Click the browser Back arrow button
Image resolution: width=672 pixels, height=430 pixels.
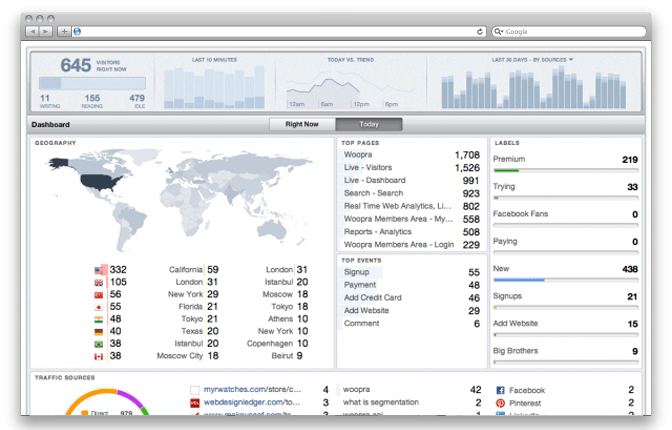tap(32, 32)
